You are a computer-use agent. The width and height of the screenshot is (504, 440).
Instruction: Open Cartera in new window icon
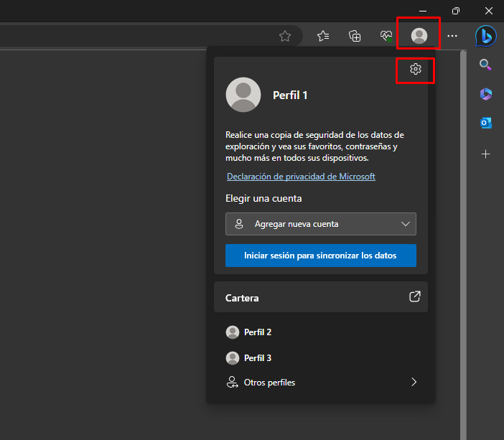pyautogui.click(x=415, y=296)
